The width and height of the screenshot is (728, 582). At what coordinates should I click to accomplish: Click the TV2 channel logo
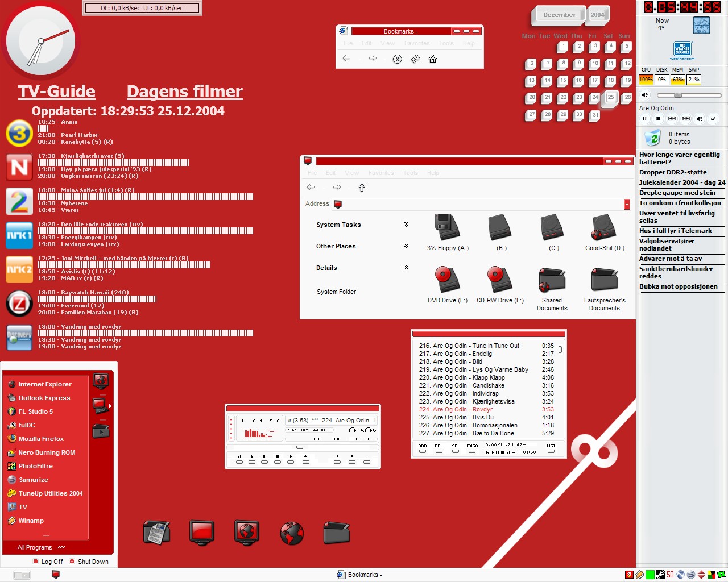pos(19,202)
